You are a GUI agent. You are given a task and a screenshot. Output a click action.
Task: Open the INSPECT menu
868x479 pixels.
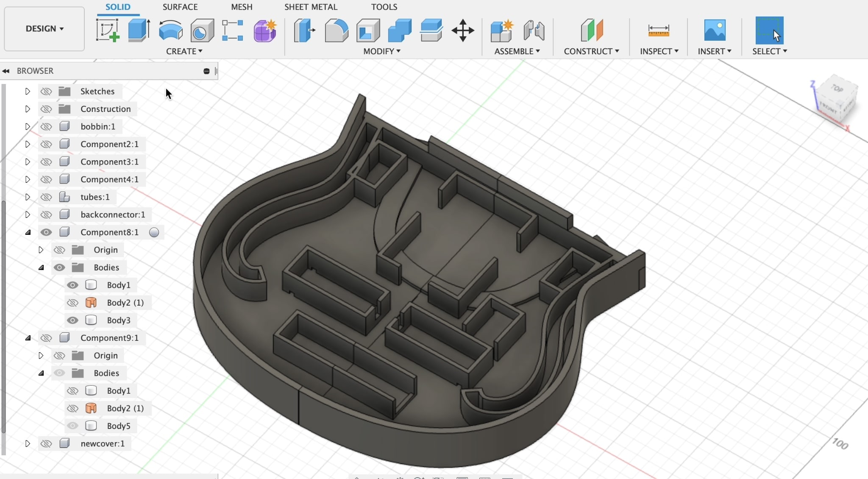click(x=659, y=51)
